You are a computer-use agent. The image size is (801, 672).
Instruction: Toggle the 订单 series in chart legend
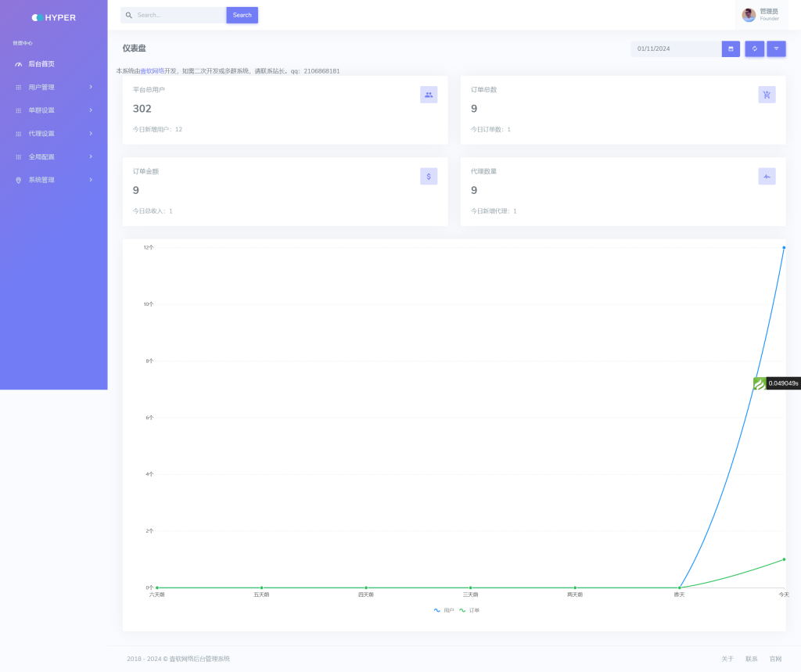[x=469, y=610]
